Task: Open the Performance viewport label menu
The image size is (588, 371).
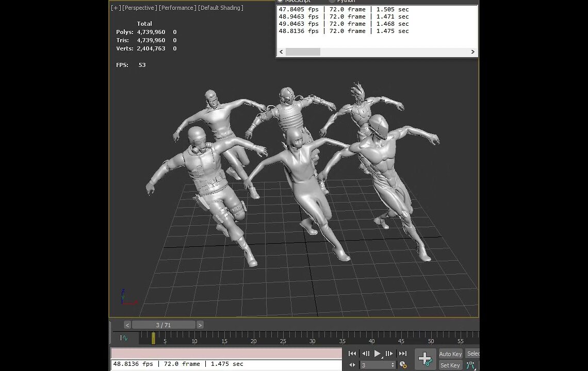Action: (x=177, y=8)
